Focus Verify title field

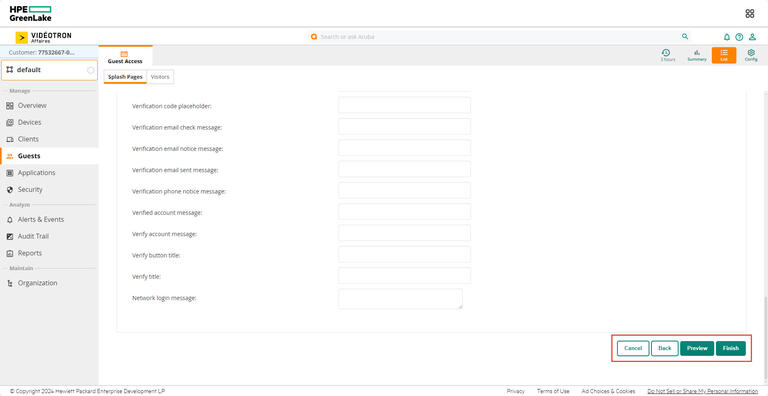click(404, 276)
